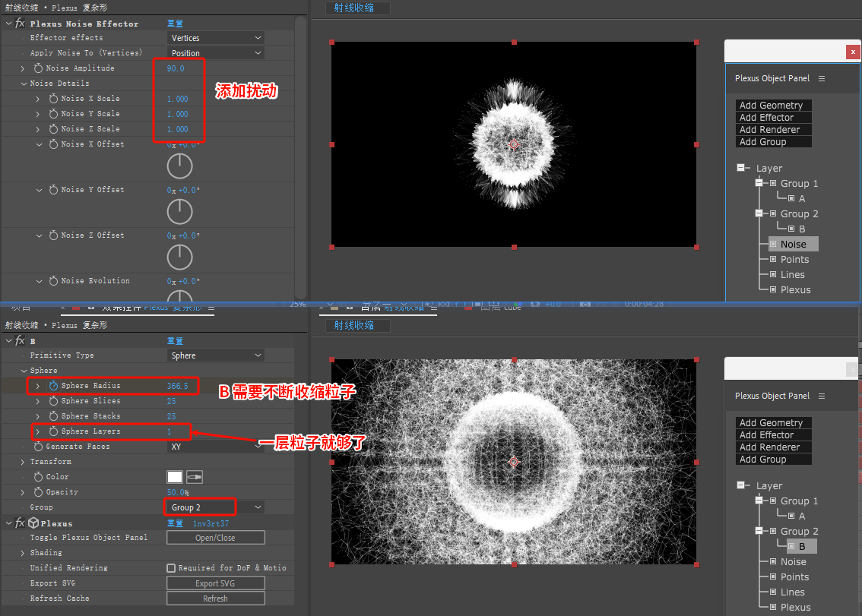Screen dimensions: 862x616
Task: Toggle stopwatch for Color property
Action: coord(39,477)
